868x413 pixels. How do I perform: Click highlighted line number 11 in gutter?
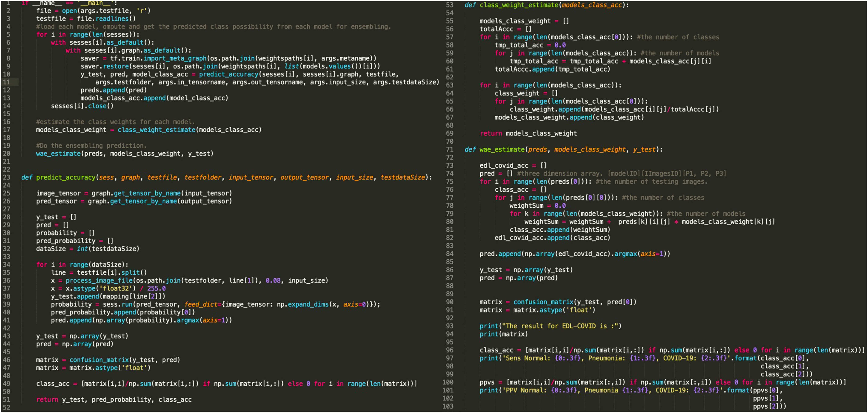[x=7, y=82]
